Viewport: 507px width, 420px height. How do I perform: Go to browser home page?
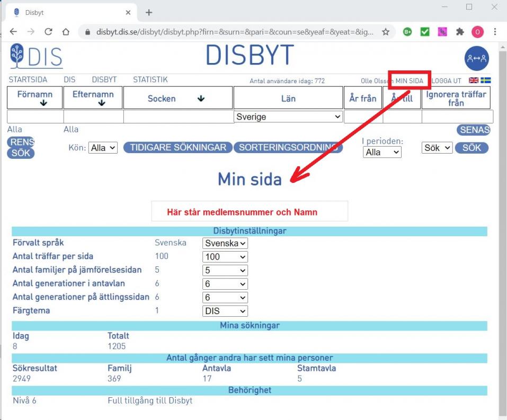(x=66, y=32)
